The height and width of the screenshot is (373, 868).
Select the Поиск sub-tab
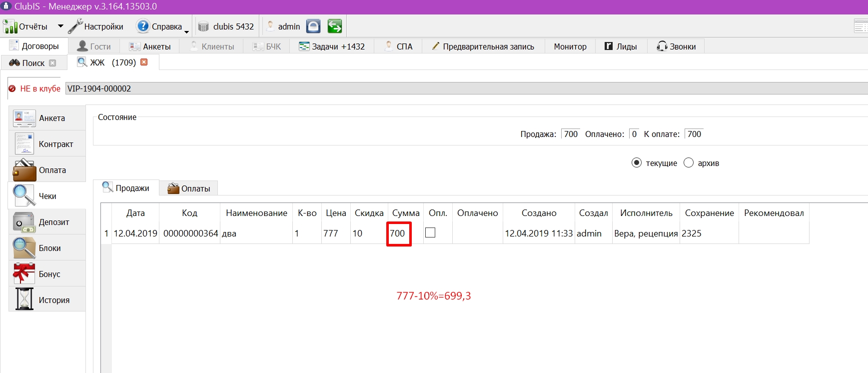click(x=33, y=63)
